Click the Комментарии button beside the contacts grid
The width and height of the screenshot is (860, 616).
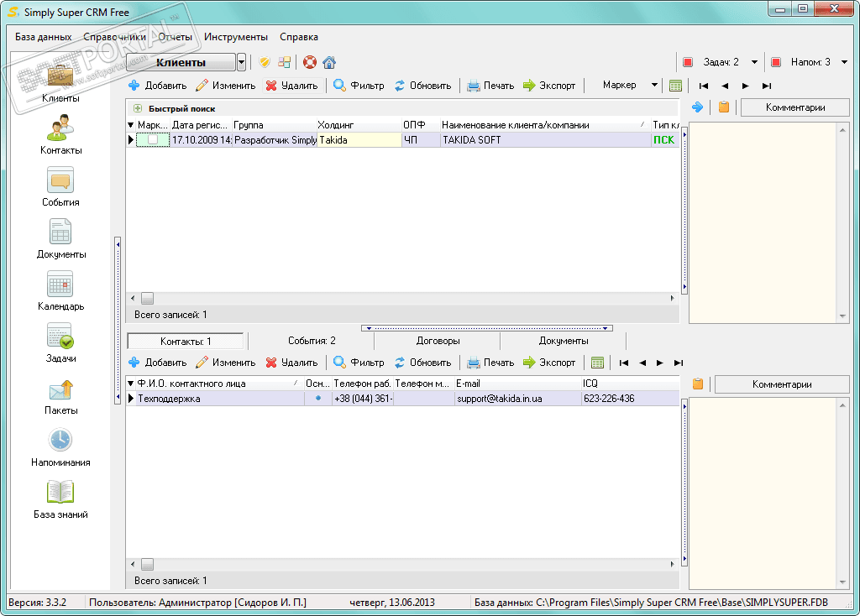point(782,384)
